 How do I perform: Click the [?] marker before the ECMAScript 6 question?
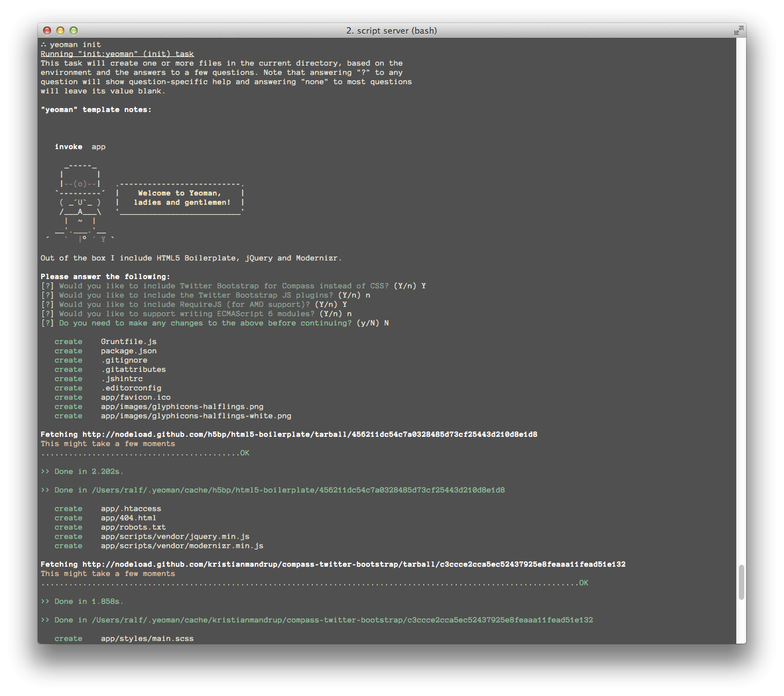47,314
